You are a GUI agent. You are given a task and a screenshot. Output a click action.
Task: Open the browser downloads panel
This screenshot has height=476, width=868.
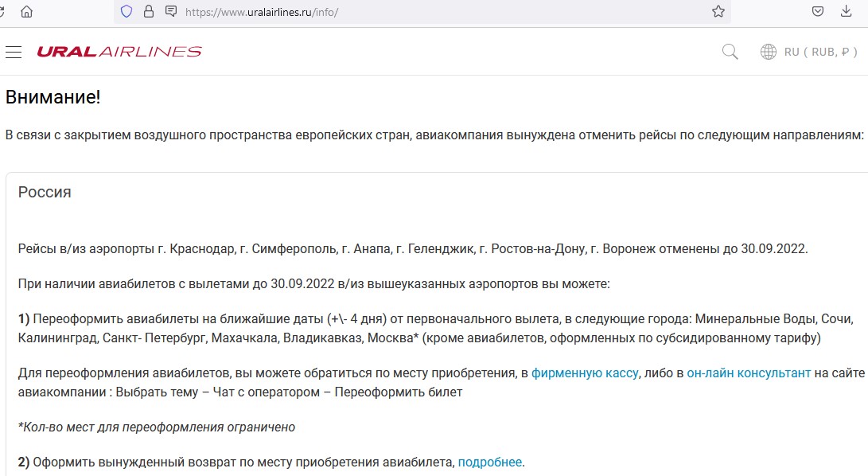[x=846, y=12]
